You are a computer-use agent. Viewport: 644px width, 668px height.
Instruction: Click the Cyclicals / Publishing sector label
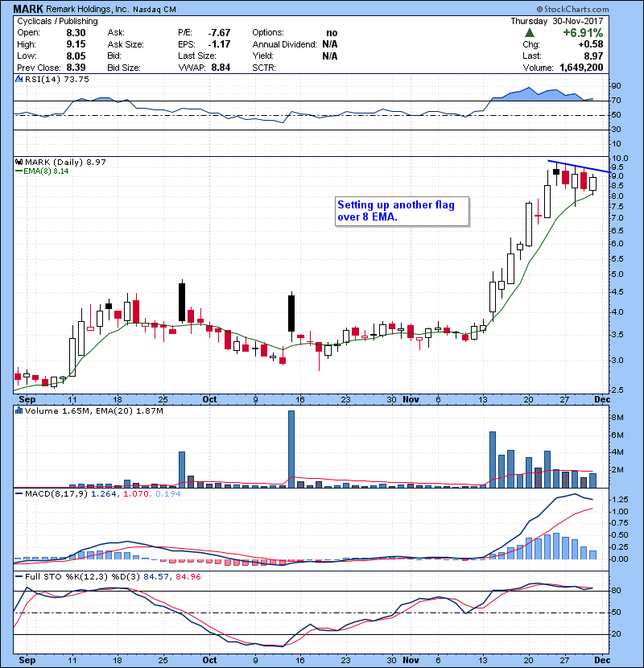tap(57, 21)
